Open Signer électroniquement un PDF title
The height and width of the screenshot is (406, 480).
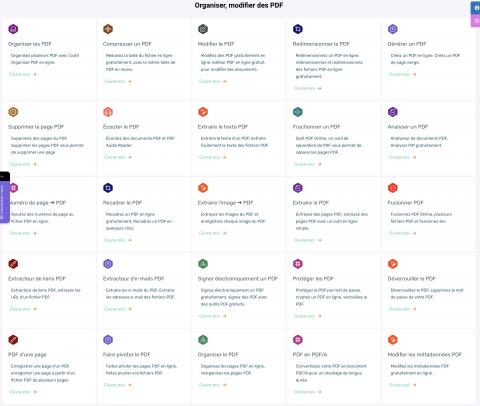pos(238,279)
